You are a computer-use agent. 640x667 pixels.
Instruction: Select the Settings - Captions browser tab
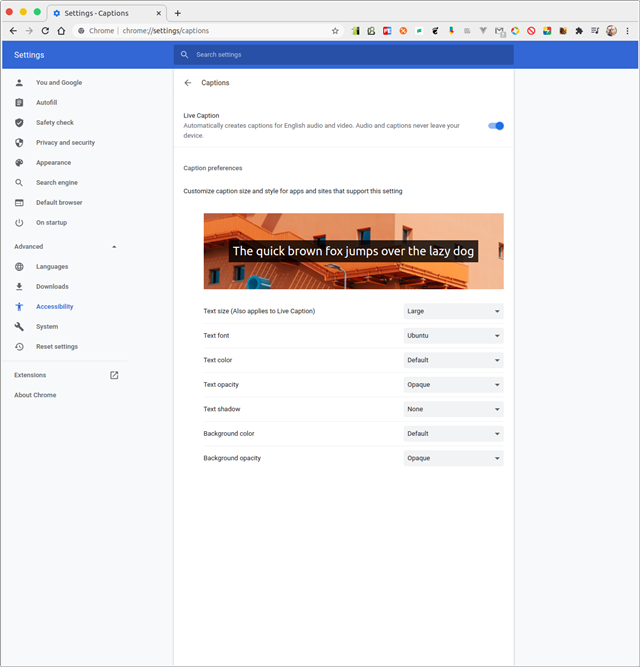(x=106, y=13)
